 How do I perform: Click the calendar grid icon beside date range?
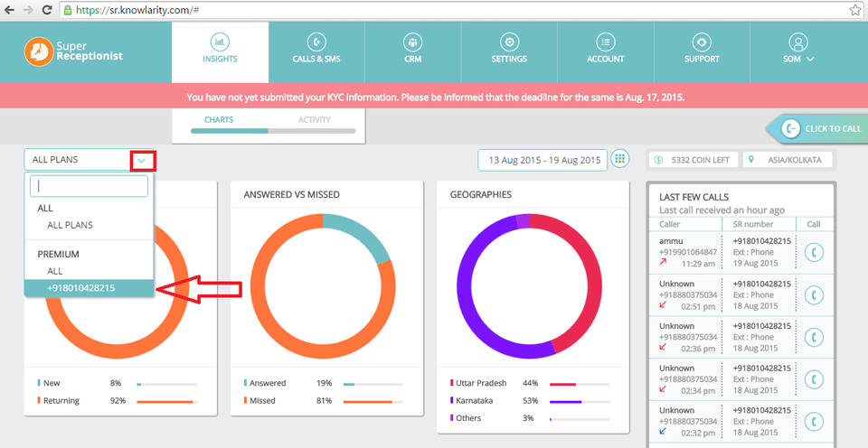(619, 159)
